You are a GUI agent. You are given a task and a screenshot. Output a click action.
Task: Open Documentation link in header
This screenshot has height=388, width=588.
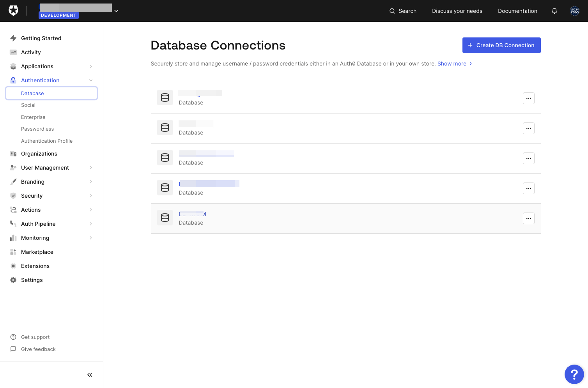click(517, 11)
